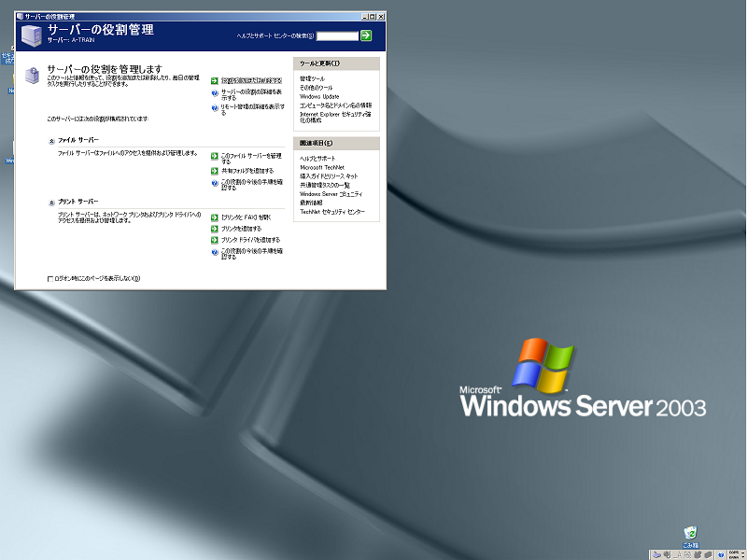Select the ごみ箱 recycle bin desktop icon
Image resolution: width=747 pixels, height=560 pixels.
point(690,537)
